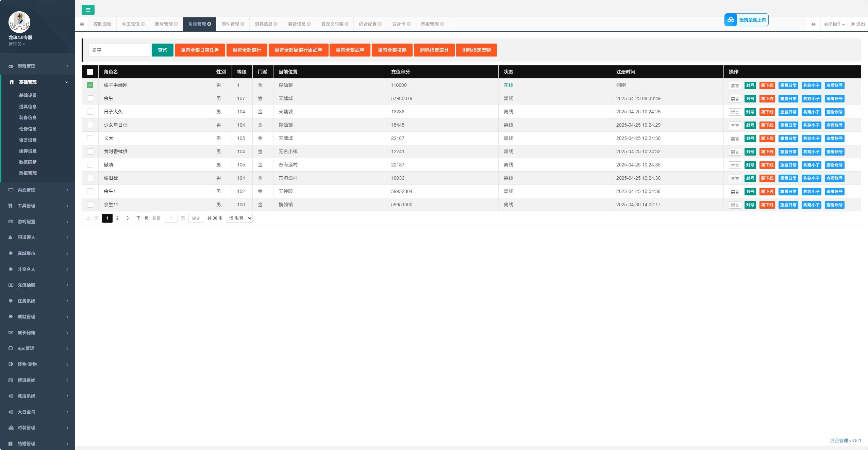
Task: Open 数据同步 in the sidebar submenu
Action: click(x=28, y=162)
